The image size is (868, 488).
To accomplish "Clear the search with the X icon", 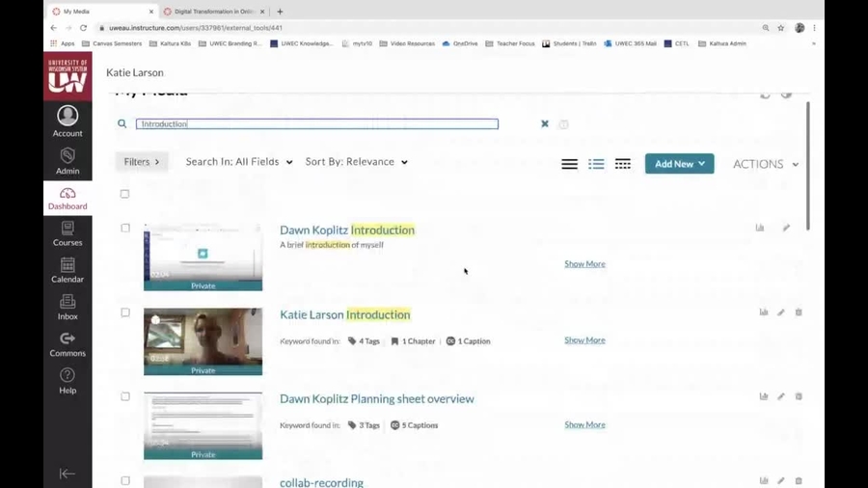I will [545, 123].
